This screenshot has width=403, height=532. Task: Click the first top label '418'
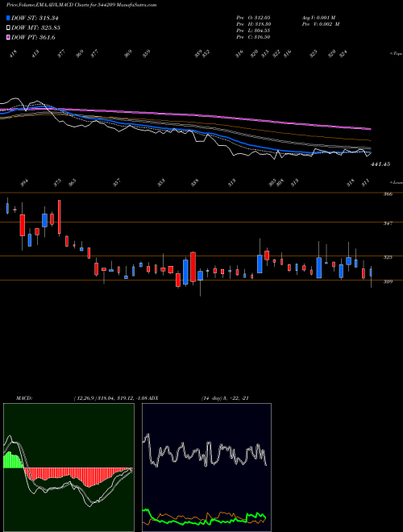14,53
